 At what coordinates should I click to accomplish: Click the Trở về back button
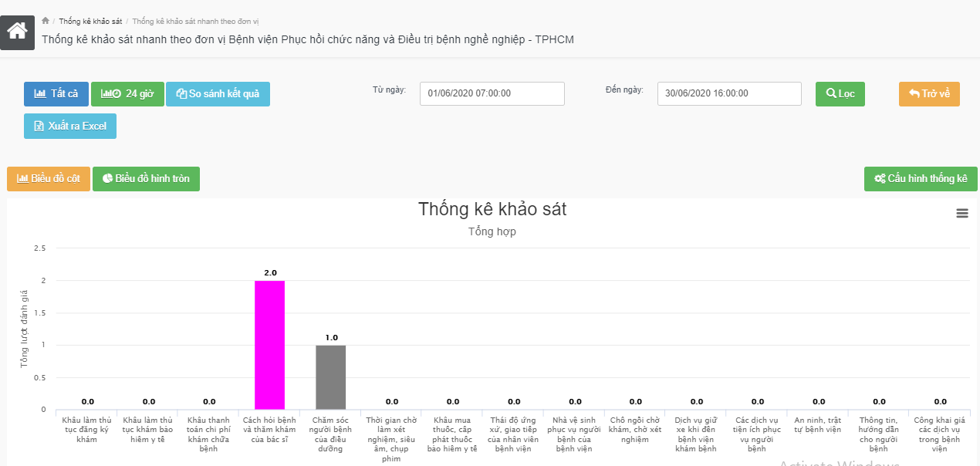point(929,93)
